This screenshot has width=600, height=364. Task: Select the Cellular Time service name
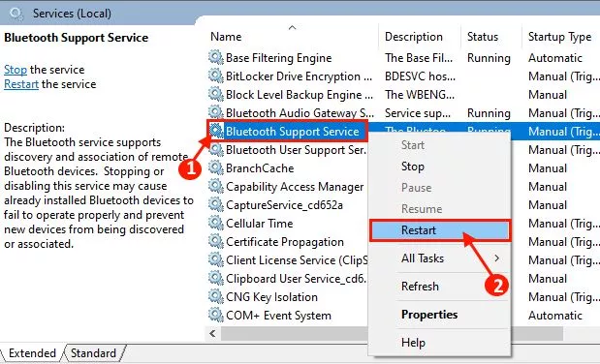[x=260, y=224]
